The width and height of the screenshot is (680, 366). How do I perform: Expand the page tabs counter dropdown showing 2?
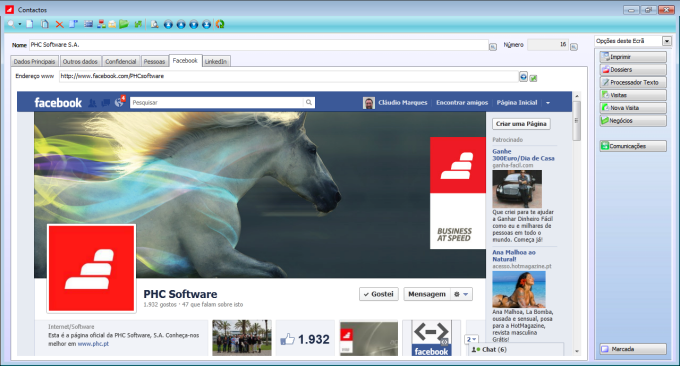[471, 339]
